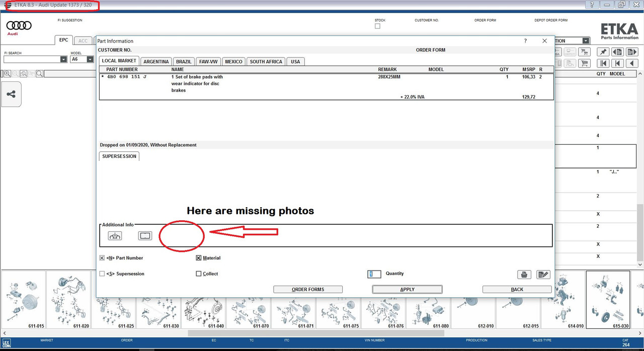Click the BACK button
The height and width of the screenshot is (351, 644).
click(517, 289)
